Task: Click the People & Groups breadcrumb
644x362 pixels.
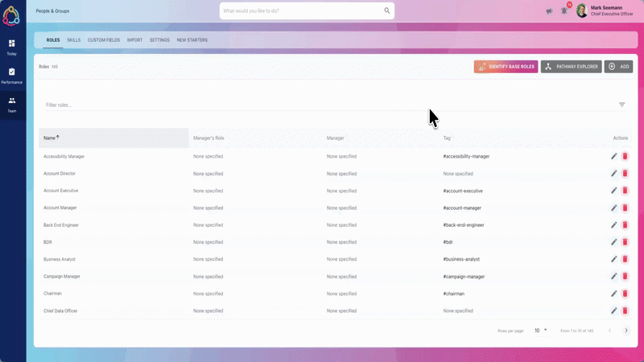Action: pos(52,11)
